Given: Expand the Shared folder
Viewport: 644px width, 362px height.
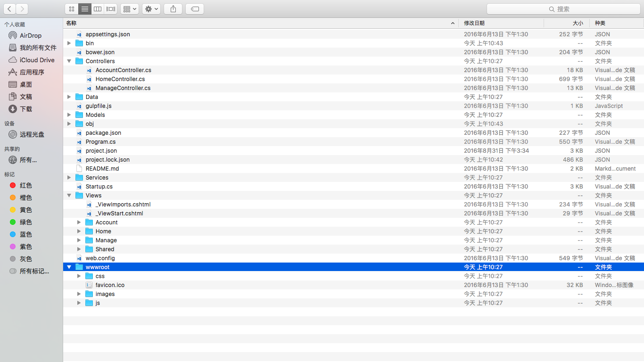Looking at the screenshot, I should point(79,249).
